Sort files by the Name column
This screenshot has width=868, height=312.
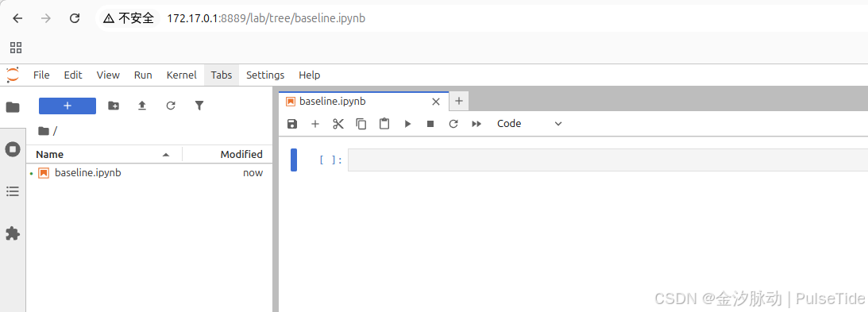coord(104,154)
